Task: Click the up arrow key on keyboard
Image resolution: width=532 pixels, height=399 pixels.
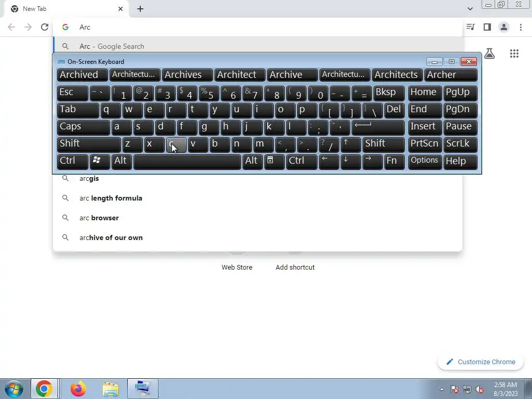Action: click(351, 144)
